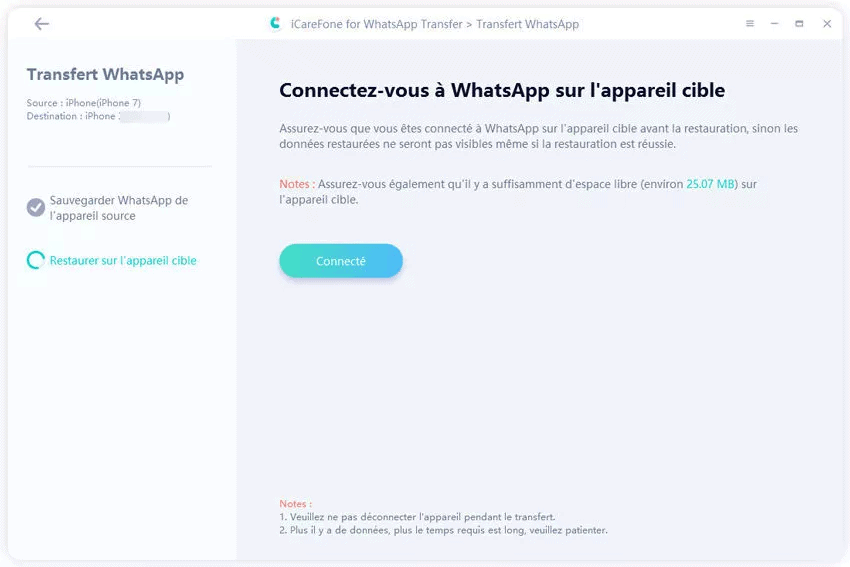The height and width of the screenshot is (567, 850).
Task: Click the iCareFone logo in title bar
Action: pyautogui.click(x=275, y=23)
